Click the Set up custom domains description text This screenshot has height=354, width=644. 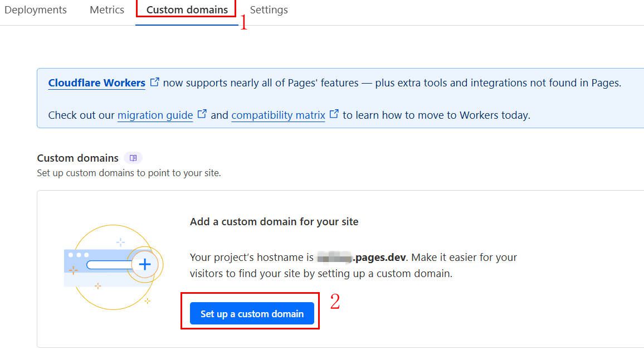click(x=129, y=173)
